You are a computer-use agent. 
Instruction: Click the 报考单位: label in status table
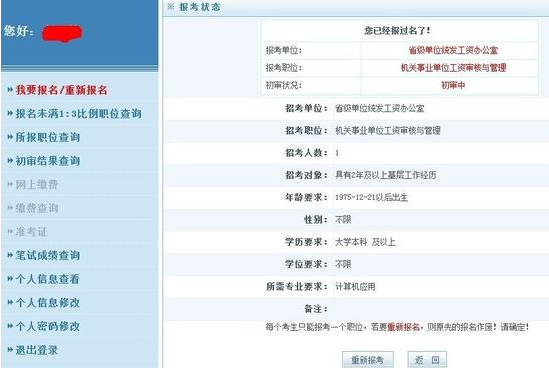click(x=284, y=50)
